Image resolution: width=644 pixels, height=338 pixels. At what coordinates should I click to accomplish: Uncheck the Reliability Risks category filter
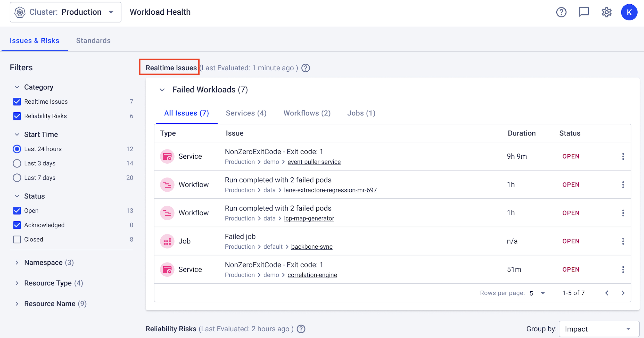[17, 116]
